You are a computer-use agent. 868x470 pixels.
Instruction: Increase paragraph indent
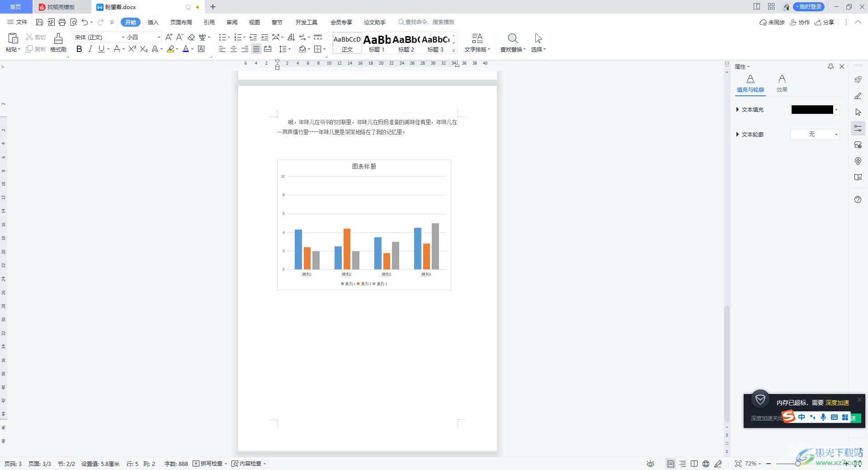264,37
